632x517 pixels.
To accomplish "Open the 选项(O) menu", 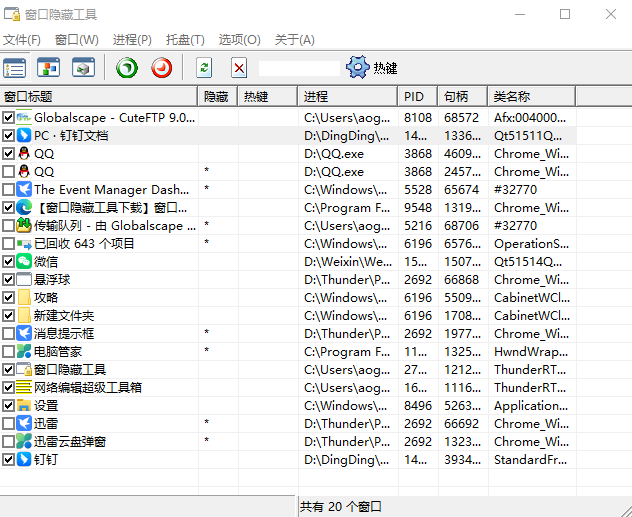I will click(239, 40).
